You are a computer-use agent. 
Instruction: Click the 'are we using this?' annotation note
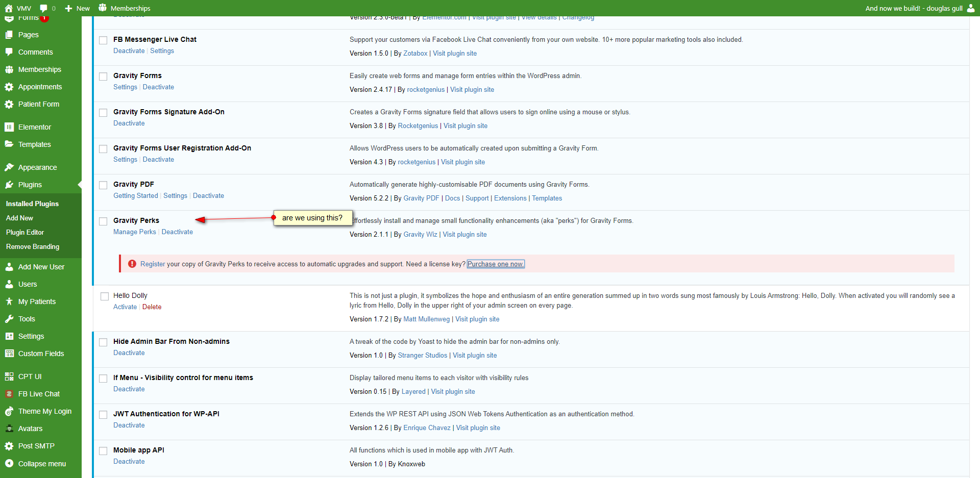312,218
